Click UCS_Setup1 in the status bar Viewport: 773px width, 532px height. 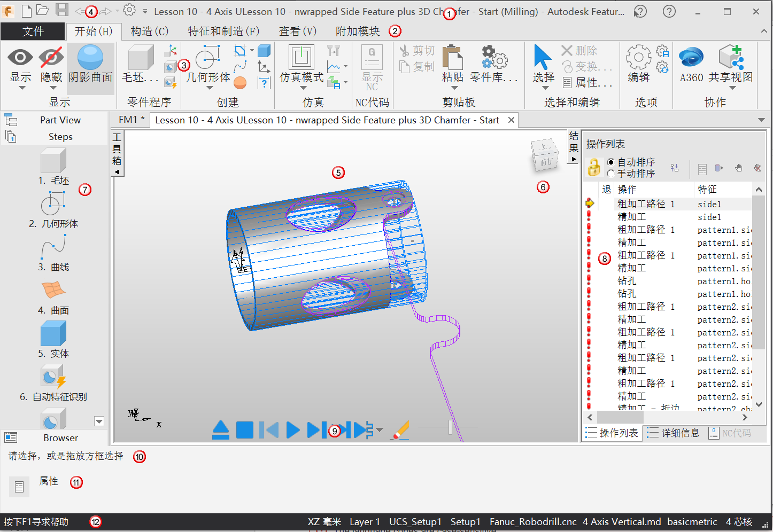[415, 522]
